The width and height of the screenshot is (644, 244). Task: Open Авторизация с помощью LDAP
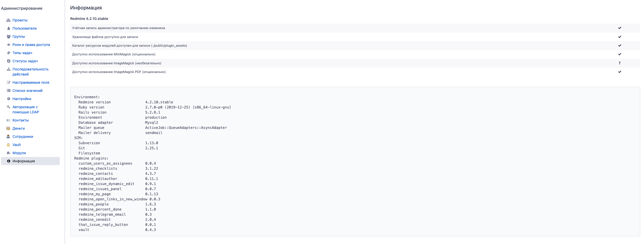pos(26,109)
